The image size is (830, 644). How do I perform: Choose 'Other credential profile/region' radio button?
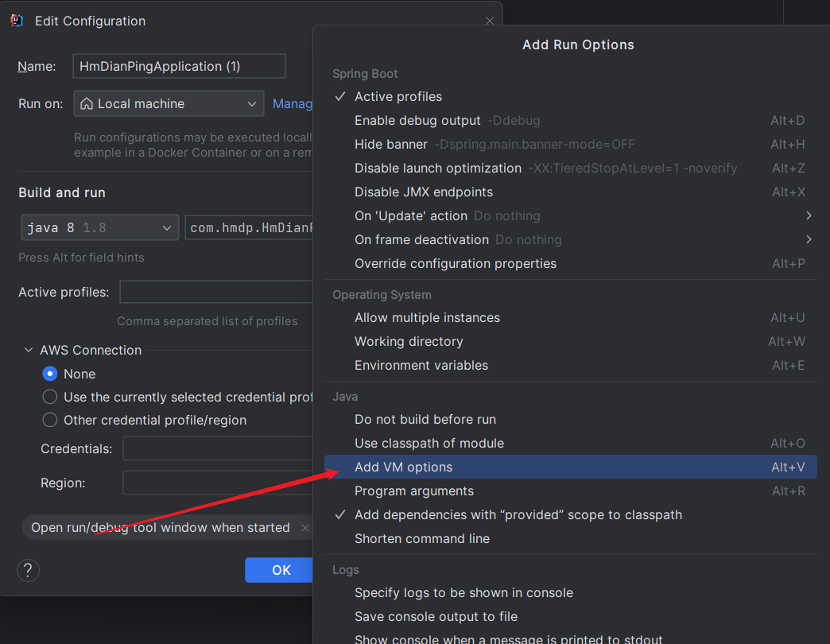(x=50, y=420)
